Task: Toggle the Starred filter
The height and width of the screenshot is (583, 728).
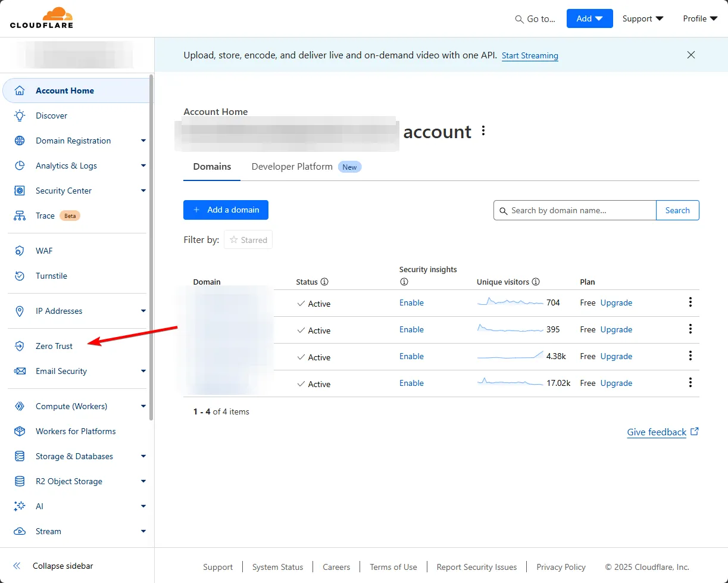Action: [x=248, y=239]
